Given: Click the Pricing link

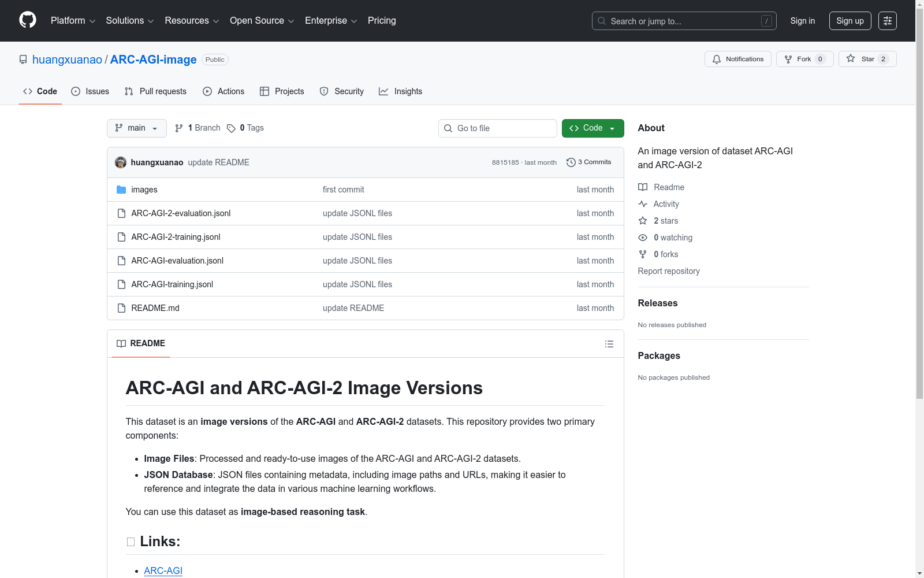Looking at the screenshot, I should [382, 21].
